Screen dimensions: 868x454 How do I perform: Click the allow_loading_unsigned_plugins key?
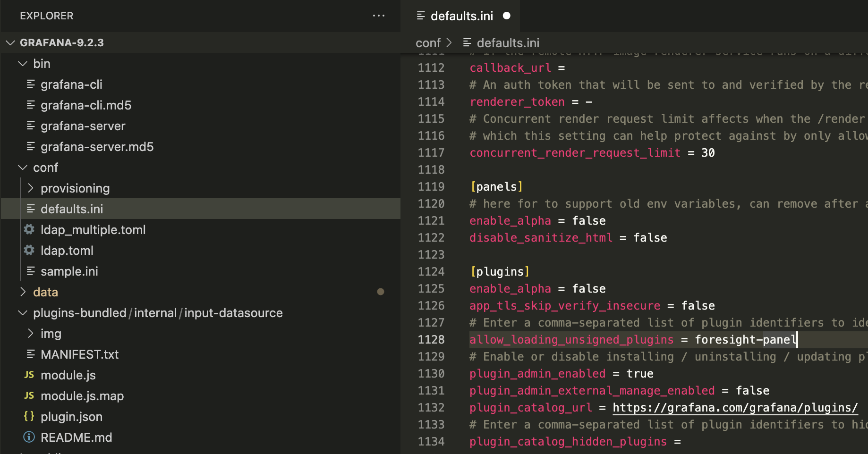tap(571, 340)
